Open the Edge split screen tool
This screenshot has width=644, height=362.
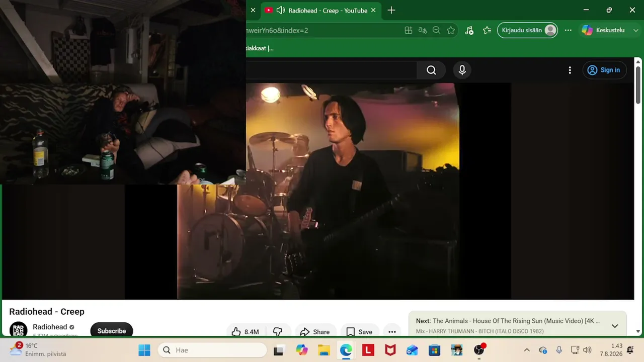click(409, 30)
